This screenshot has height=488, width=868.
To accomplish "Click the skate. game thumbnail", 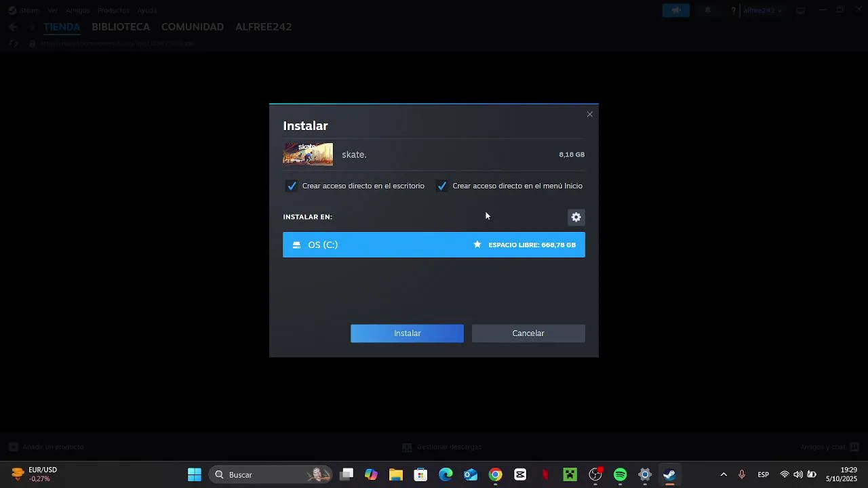I will click(308, 155).
